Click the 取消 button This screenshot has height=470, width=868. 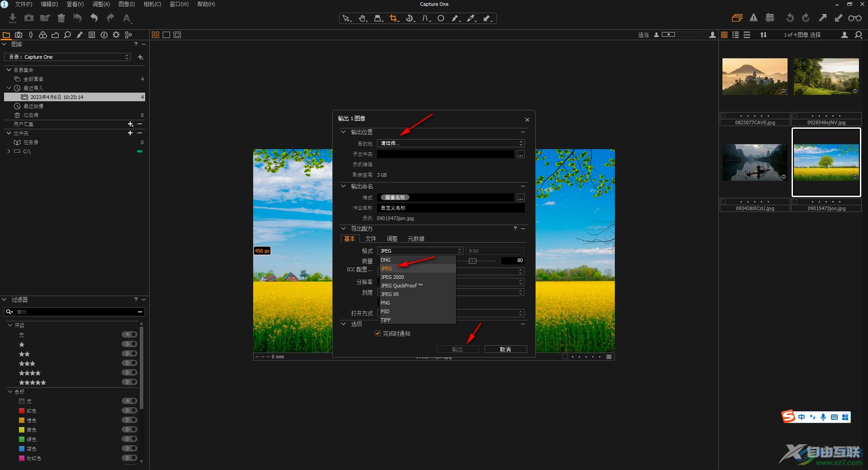505,349
